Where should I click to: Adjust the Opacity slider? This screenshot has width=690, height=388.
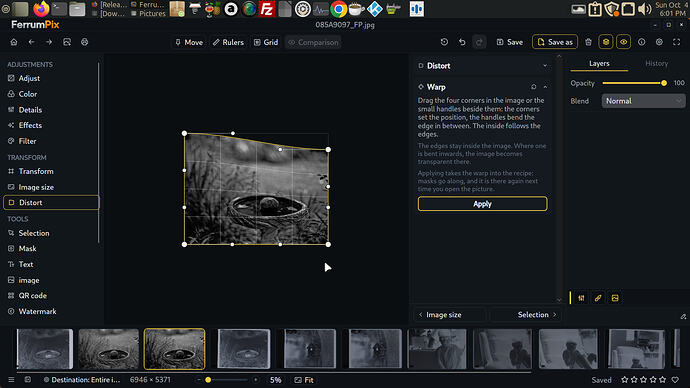coord(634,83)
